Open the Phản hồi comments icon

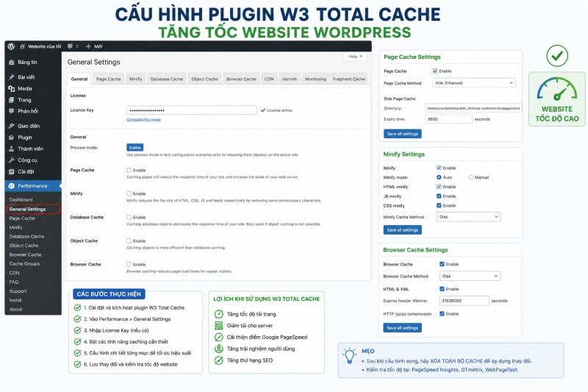(12, 111)
